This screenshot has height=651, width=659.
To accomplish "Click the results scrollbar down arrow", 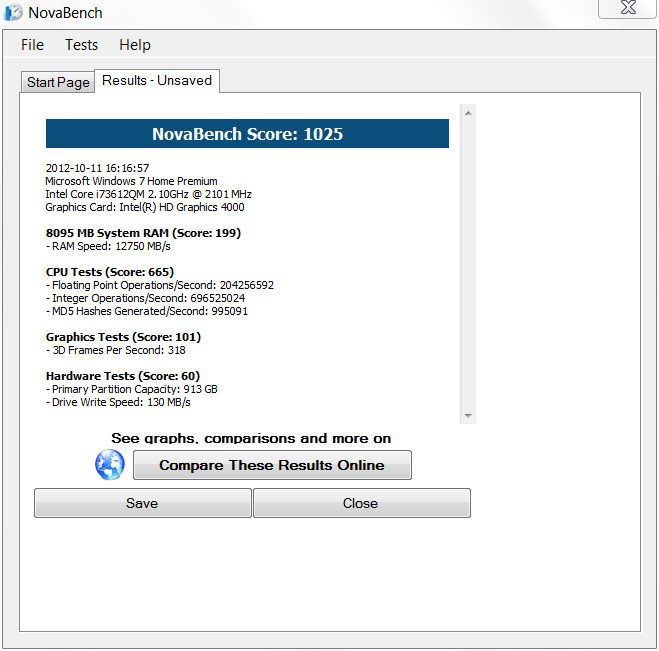I will click(468, 416).
